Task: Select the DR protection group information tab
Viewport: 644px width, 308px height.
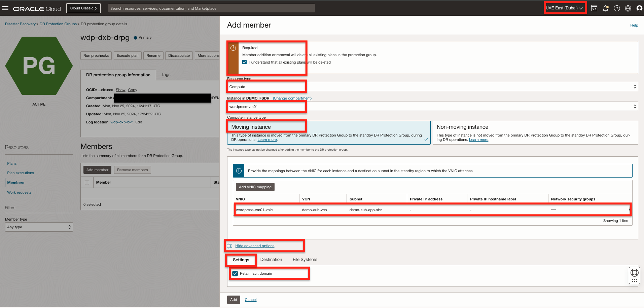Action: point(118,75)
